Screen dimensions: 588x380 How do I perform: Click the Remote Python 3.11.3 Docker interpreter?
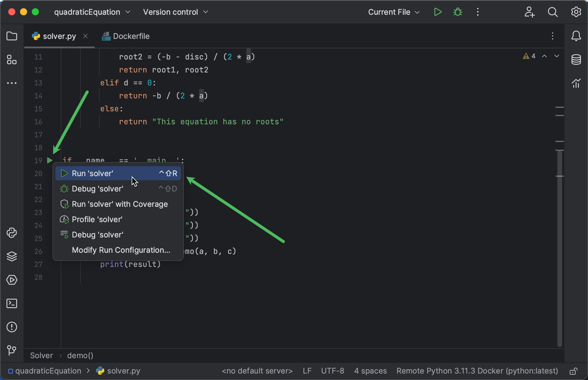477,371
